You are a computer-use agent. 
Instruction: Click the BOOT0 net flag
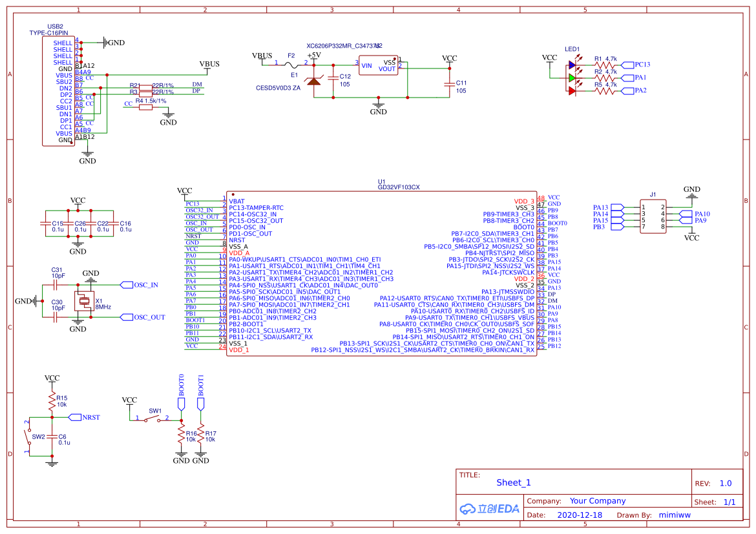click(182, 393)
